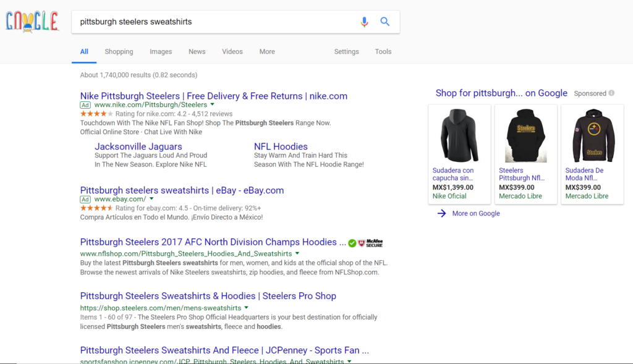Open the sportsfanshop.jcpenney.com URL dropdown arrow
The image size is (633, 364).
pos(349,361)
